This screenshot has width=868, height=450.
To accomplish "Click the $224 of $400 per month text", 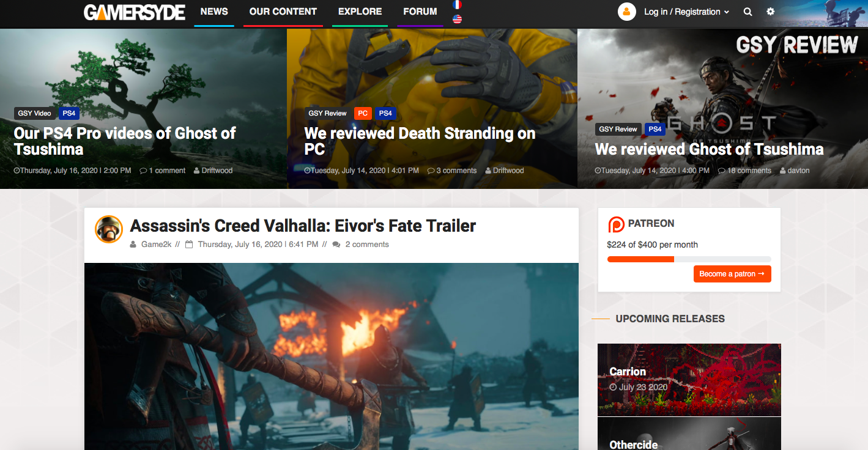I will [x=652, y=245].
